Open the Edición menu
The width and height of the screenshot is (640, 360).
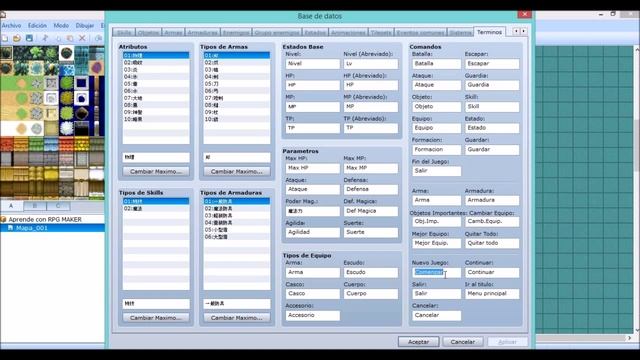tap(37, 25)
